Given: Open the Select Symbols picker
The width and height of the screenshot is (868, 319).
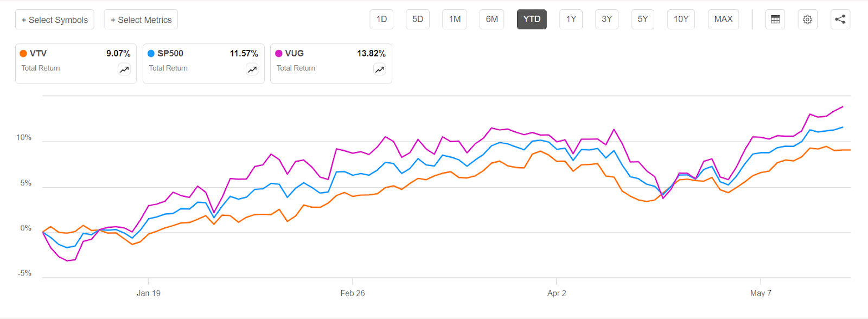Looking at the screenshot, I should tap(54, 19).
